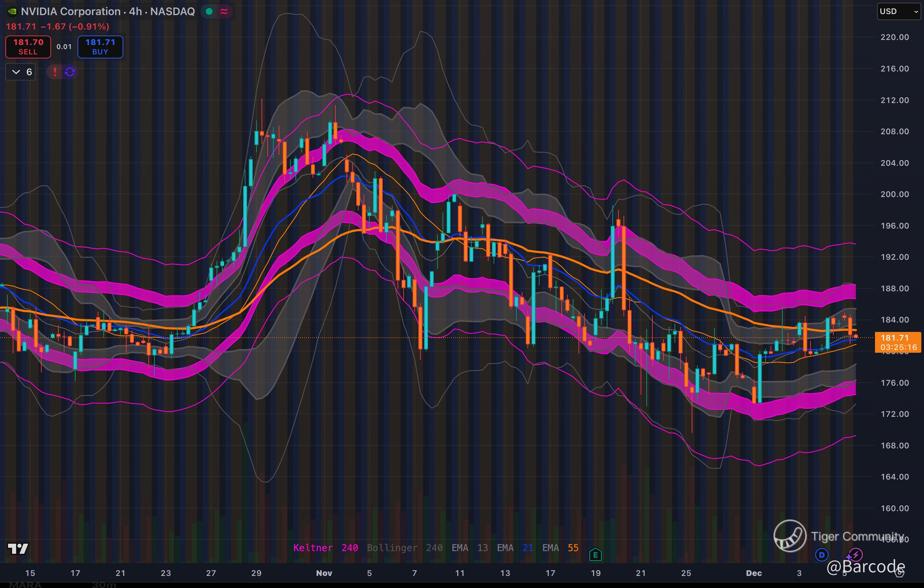Click the EMA 55 indicator label

[x=560, y=548]
